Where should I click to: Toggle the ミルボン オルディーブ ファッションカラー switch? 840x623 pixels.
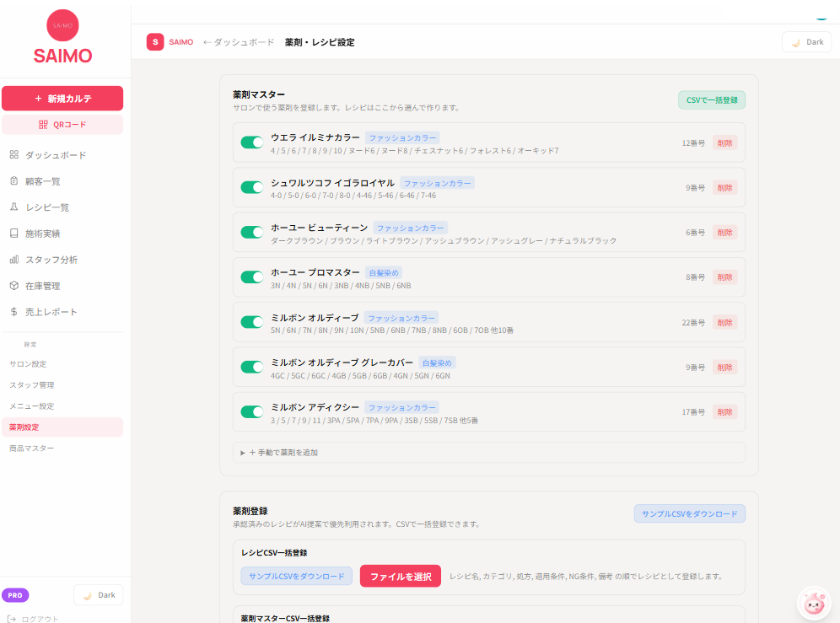[252, 322]
